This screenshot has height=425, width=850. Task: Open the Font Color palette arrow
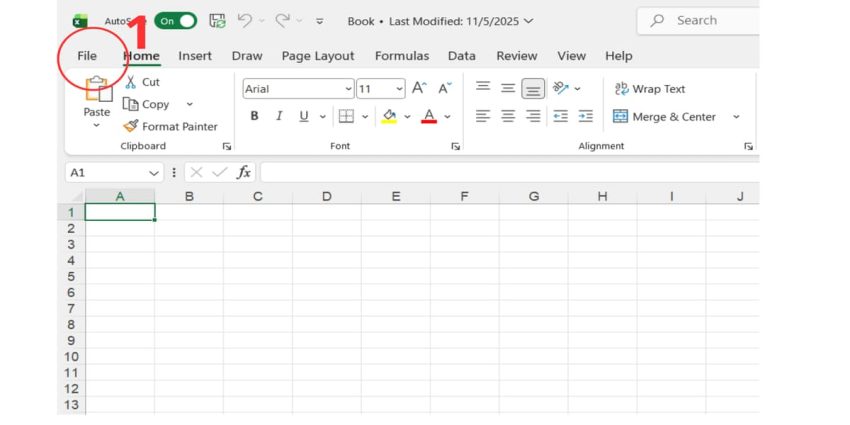click(447, 117)
